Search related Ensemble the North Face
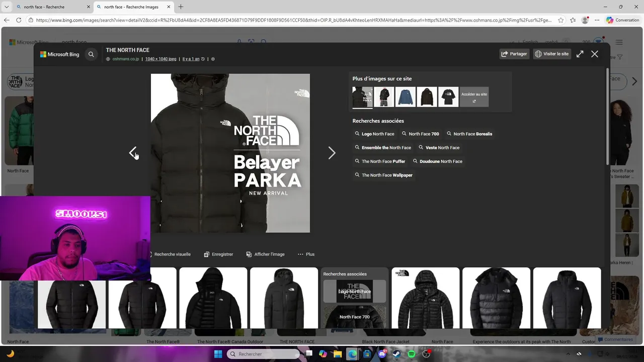This screenshot has height=362, width=644. click(x=383, y=148)
